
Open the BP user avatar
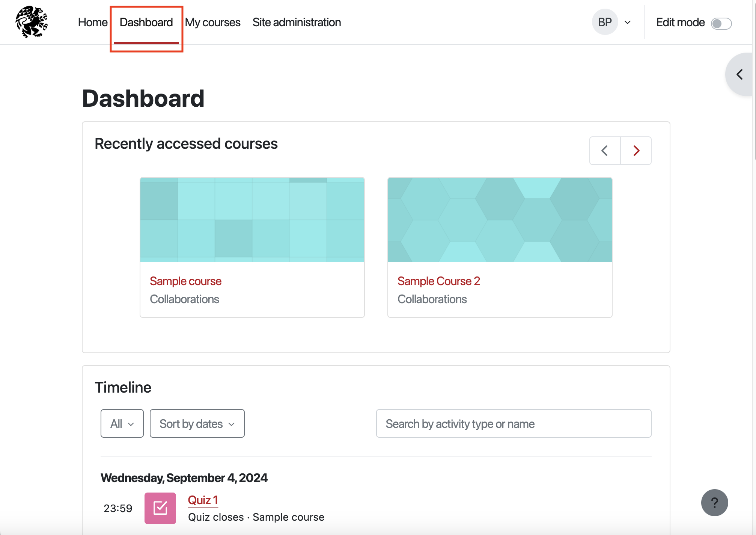(605, 22)
